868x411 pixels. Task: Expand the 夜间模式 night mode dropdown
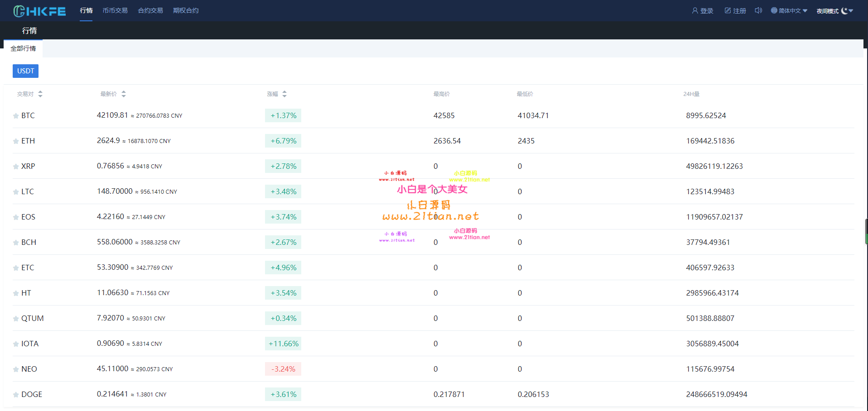pyautogui.click(x=835, y=11)
